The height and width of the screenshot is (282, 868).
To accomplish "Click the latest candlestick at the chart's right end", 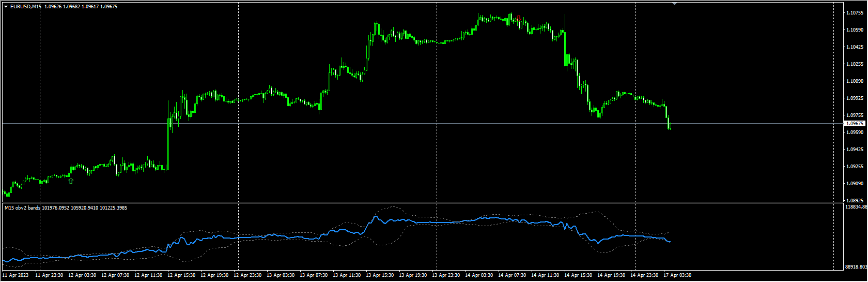I will pos(670,124).
